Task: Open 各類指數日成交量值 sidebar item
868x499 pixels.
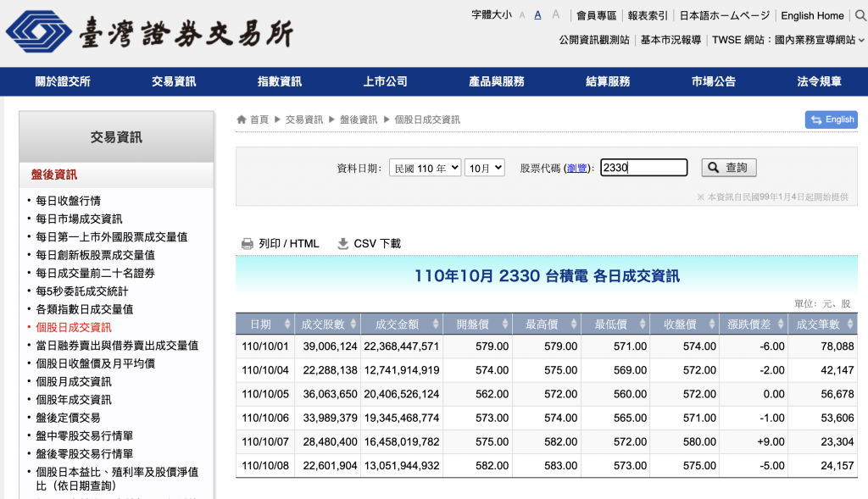Action: pyautogui.click(x=84, y=309)
